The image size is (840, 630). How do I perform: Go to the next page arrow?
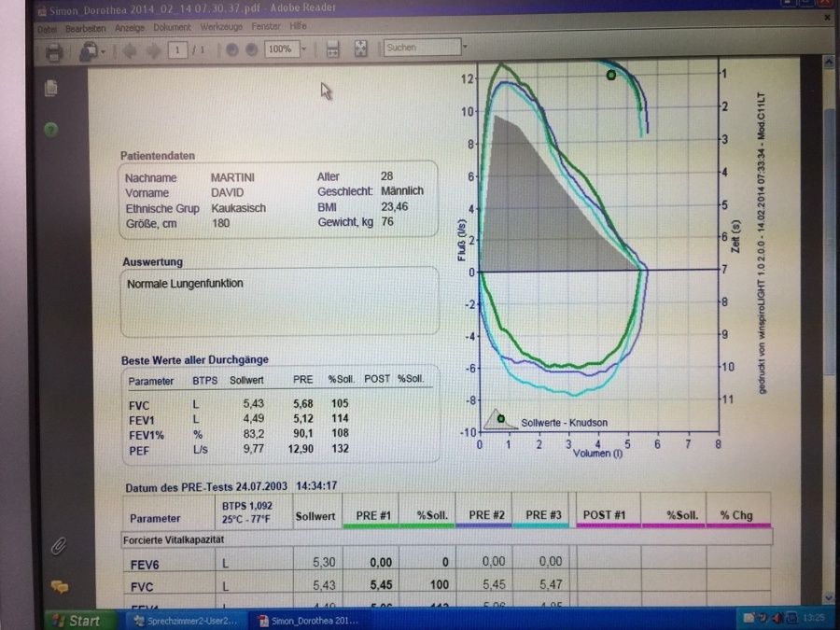tap(151, 50)
